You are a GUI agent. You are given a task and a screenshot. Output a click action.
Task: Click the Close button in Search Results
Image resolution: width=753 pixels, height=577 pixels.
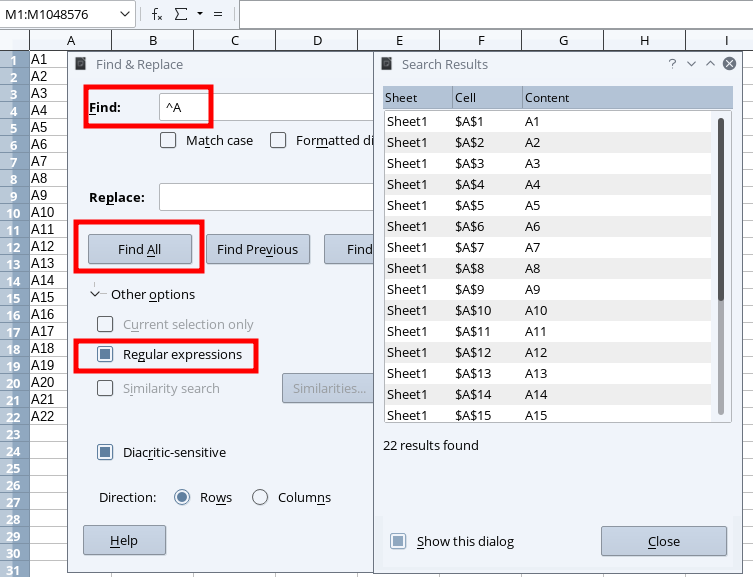point(664,541)
